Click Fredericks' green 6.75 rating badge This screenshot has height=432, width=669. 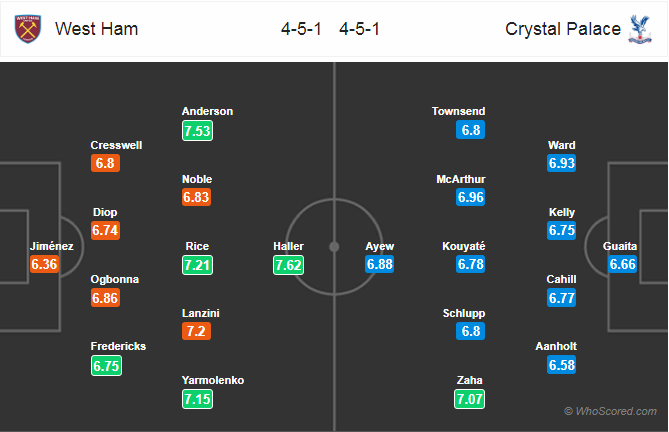(106, 366)
